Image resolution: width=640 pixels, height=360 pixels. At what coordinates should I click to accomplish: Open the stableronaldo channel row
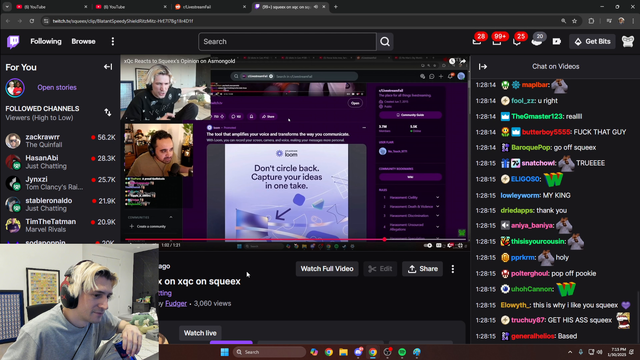coord(60,204)
